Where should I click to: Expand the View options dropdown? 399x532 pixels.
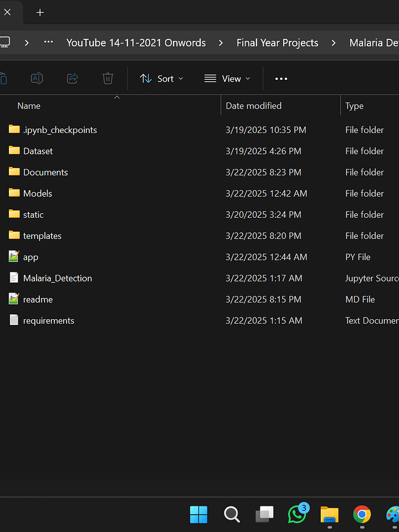point(227,79)
